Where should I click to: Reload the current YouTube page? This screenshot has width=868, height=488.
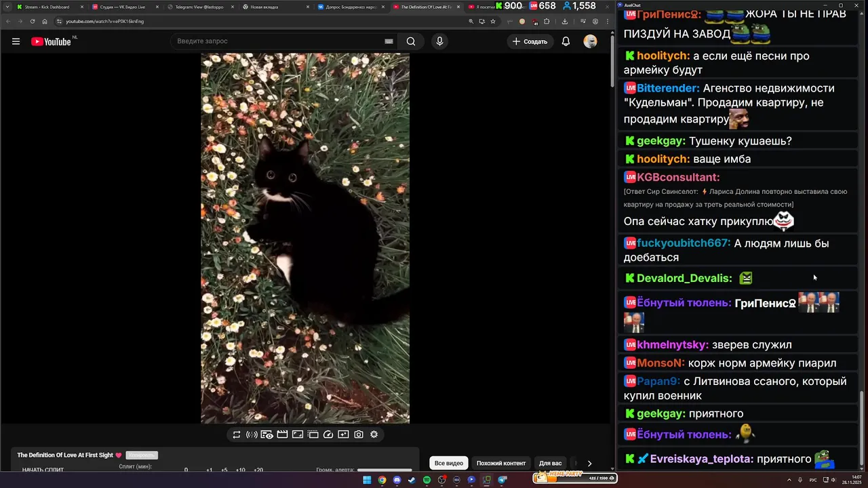(33, 21)
